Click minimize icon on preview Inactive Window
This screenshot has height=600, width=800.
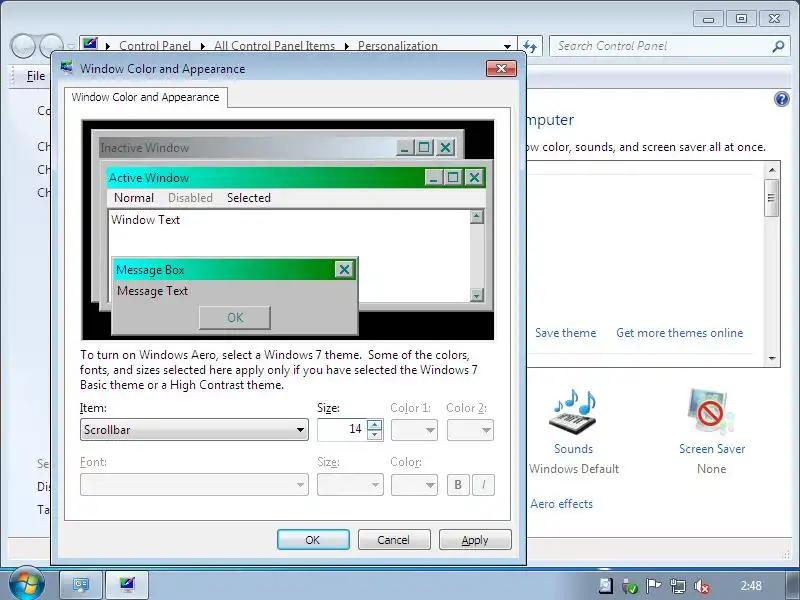pyautogui.click(x=405, y=148)
